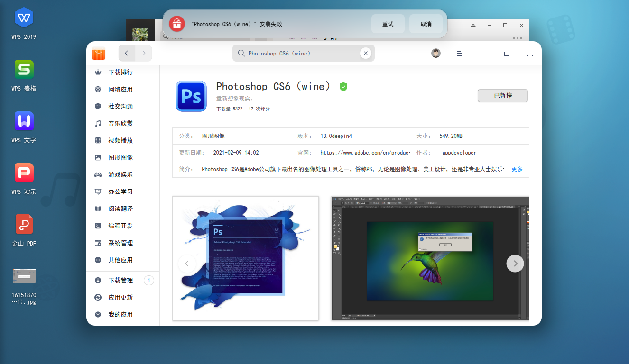Screen dimensions: 629x364
Task: Open the hummingbird workspace screenshot
Action: pos(430,258)
